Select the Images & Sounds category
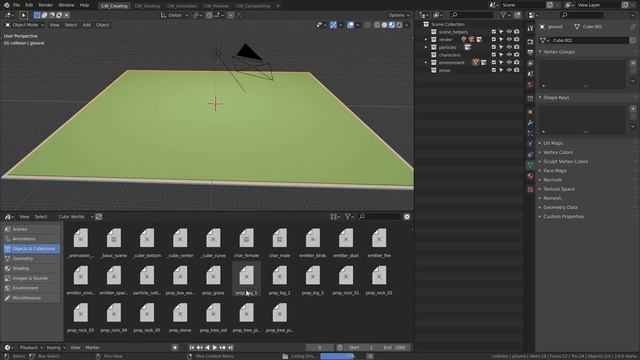640x360 pixels. [x=31, y=278]
